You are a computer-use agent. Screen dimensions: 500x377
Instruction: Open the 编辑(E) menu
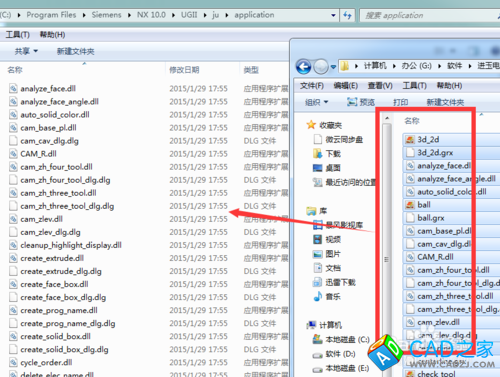[346, 86]
